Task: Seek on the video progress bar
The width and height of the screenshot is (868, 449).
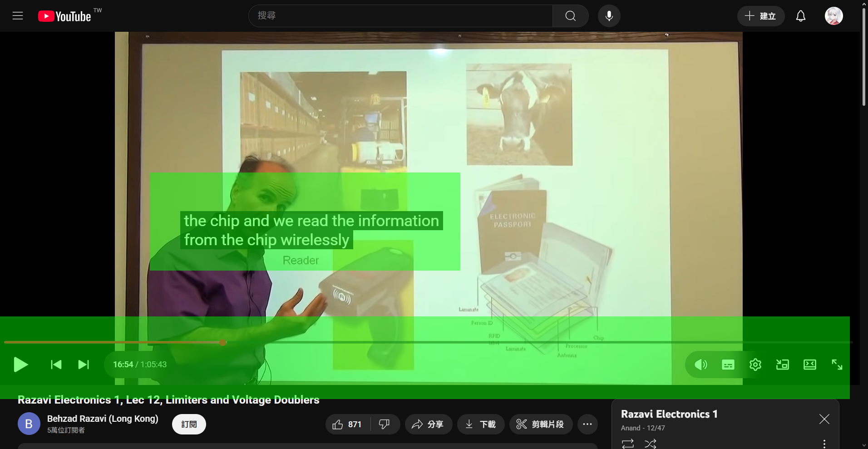Action: pos(429,342)
